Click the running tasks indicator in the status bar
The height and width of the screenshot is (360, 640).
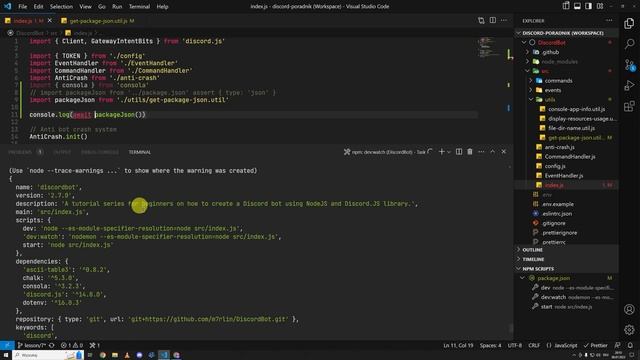pos(95,345)
